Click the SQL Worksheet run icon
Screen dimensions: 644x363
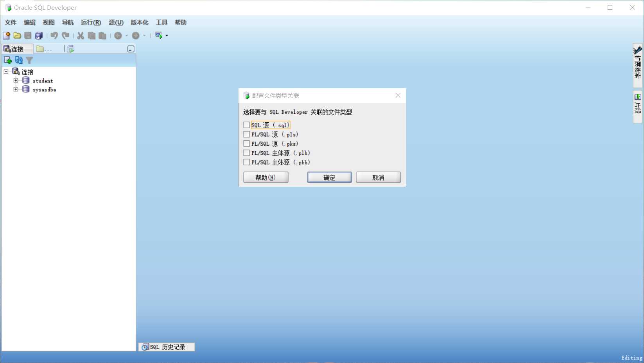pos(159,35)
